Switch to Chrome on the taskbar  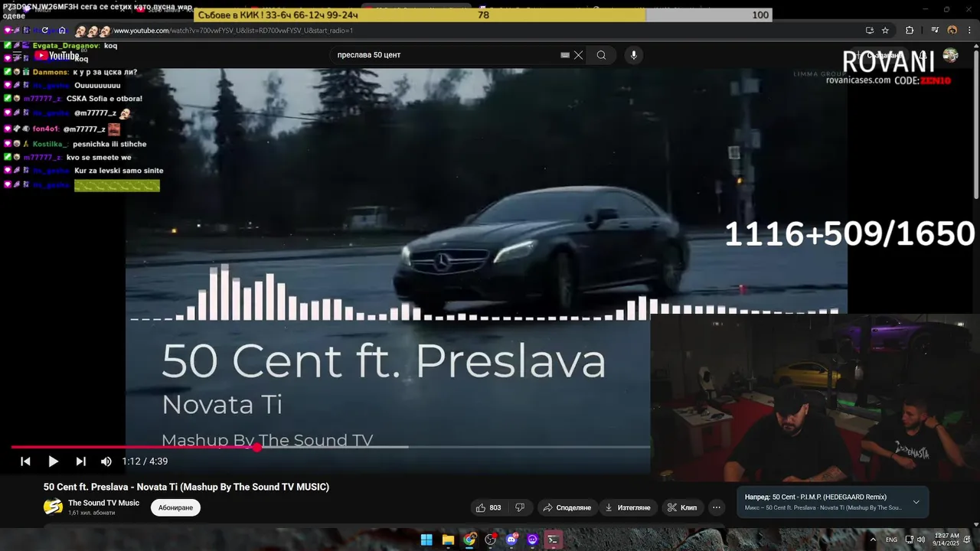tap(469, 540)
